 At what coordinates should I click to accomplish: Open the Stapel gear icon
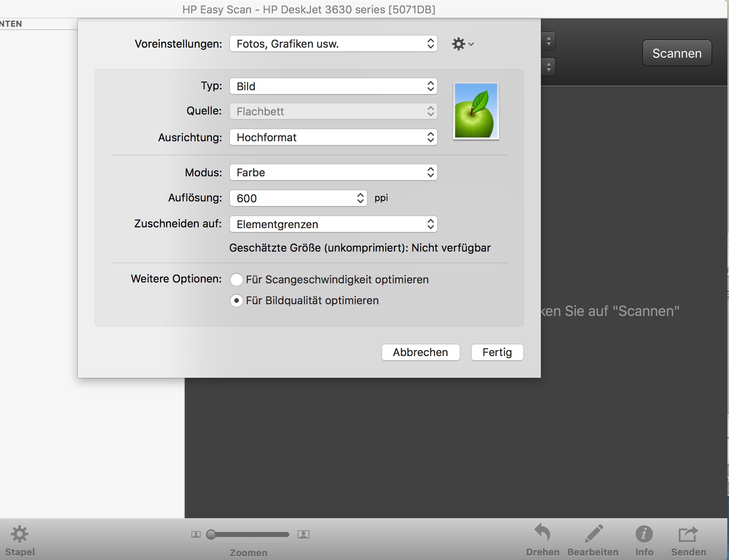coord(19,534)
